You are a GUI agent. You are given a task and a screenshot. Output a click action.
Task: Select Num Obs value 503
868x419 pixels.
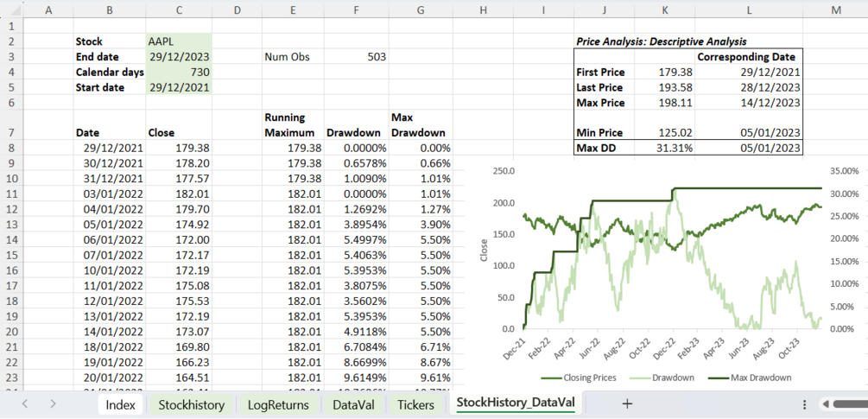(356, 57)
